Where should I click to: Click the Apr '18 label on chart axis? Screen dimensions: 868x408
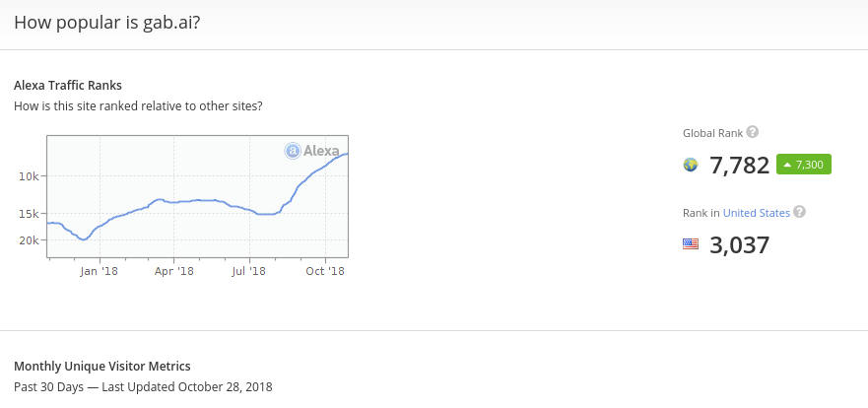pos(173,271)
